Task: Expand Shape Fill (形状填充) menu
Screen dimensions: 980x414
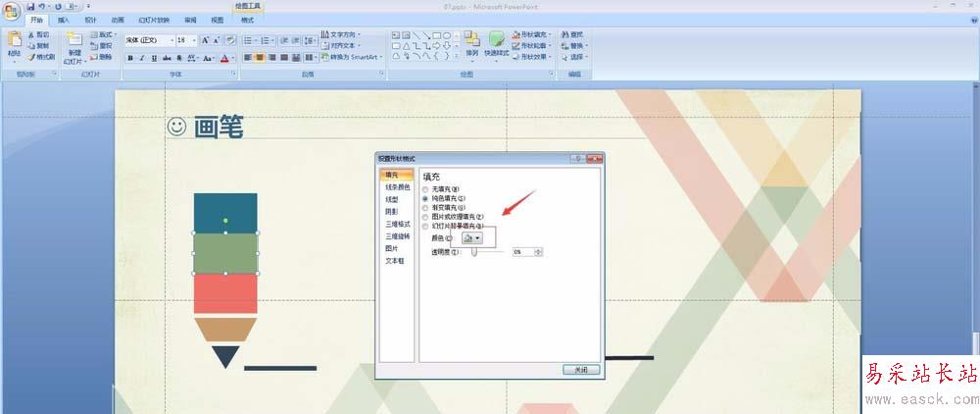Action: [x=532, y=34]
